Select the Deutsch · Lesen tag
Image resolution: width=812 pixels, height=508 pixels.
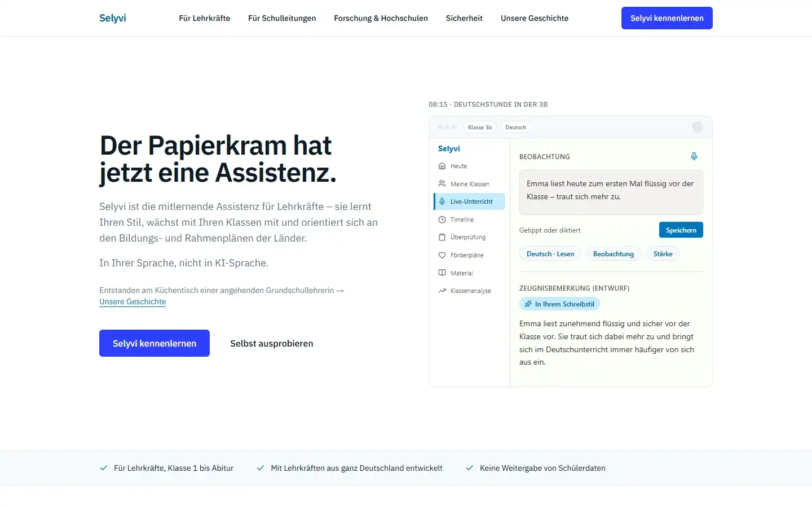[550, 254]
